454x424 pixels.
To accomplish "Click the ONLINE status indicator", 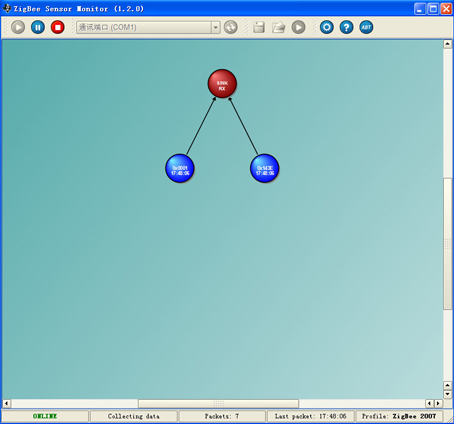I will pyautogui.click(x=45, y=416).
